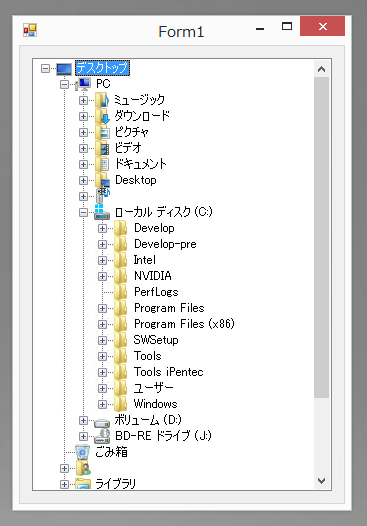Click the ビデオ folder icon
Viewport: 367px width, 526px height.
102,148
